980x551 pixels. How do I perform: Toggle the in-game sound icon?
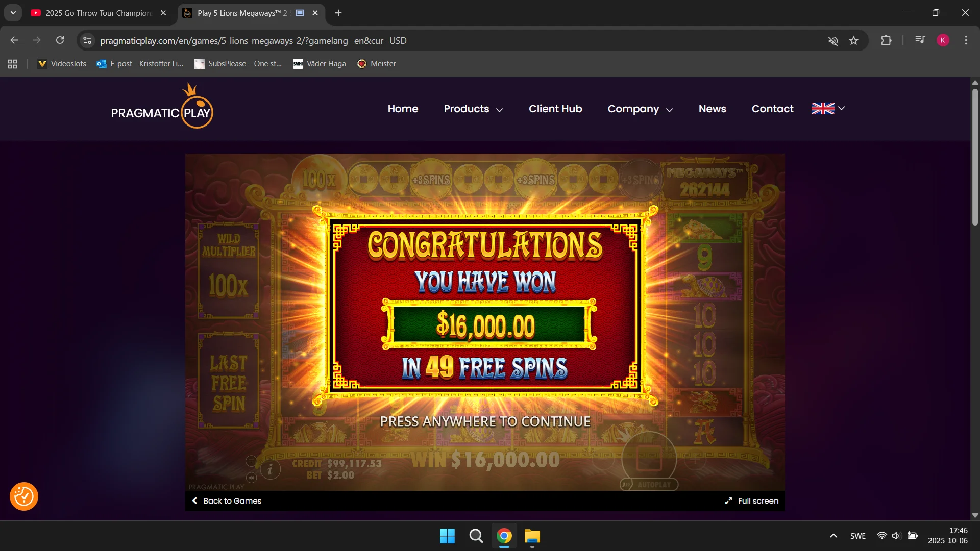251,478
